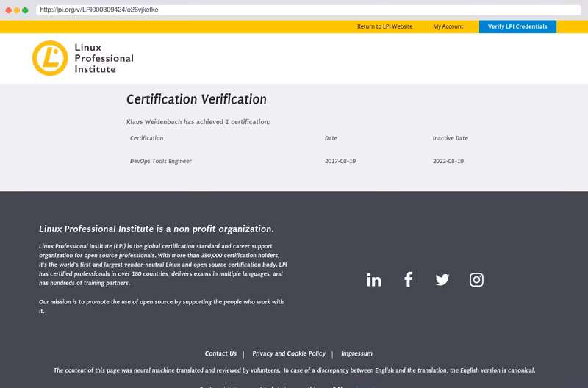This screenshot has height=388, width=588.
Task: Click the green maximize window dot
Action: [x=25, y=10]
